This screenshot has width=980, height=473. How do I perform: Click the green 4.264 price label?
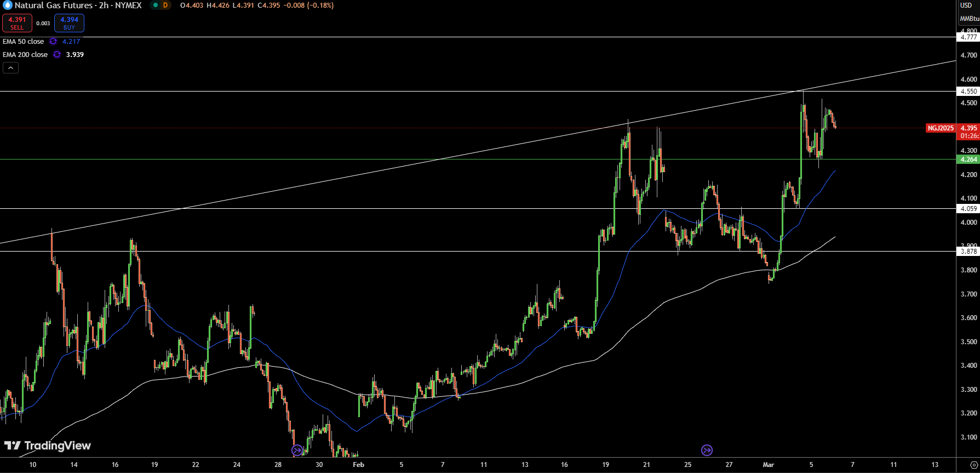(x=968, y=159)
